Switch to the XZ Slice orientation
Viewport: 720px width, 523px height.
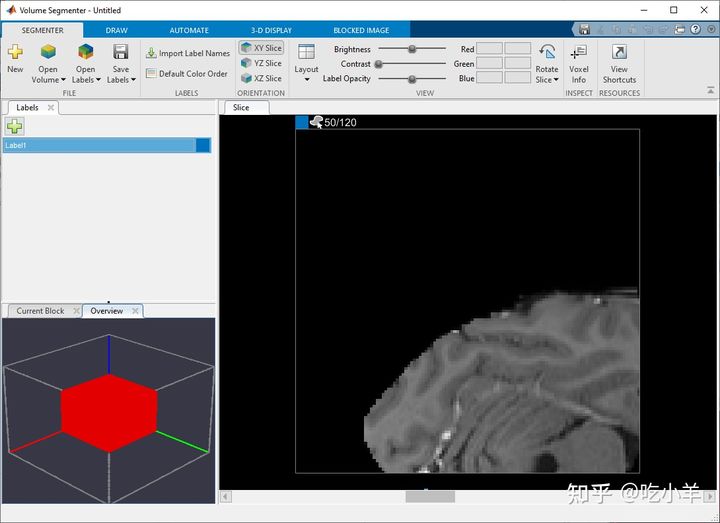(261, 78)
